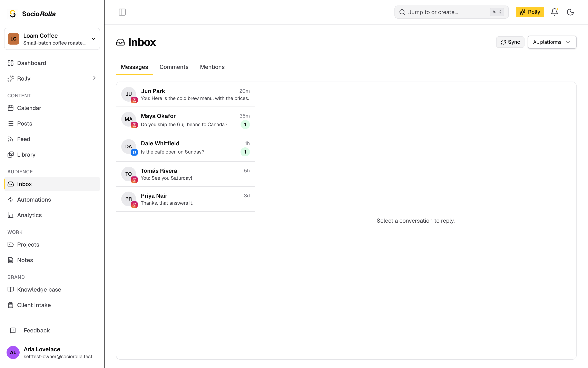
Task: Open the All platforms filter dropdown
Action: click(x=552, y=42)
